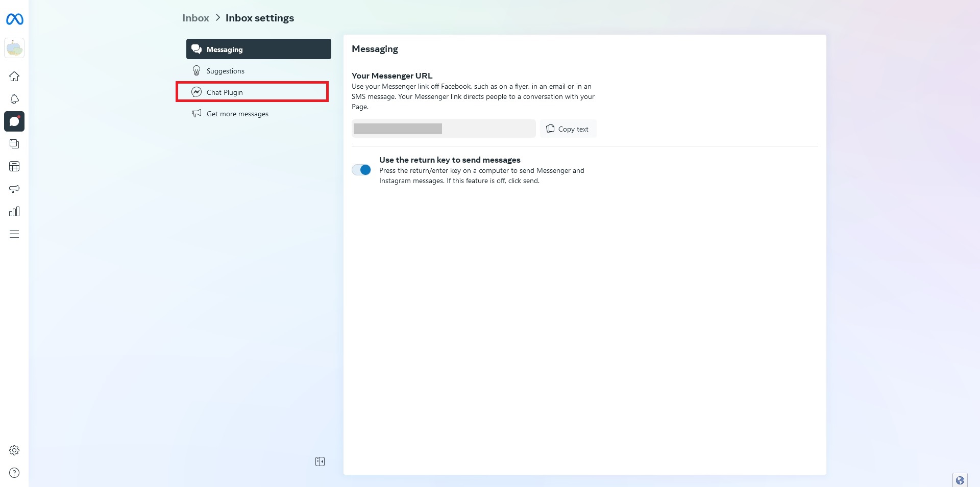980x487 pixels.
Task: Open the Insights bar chart icon
Action: click(14, 211)
